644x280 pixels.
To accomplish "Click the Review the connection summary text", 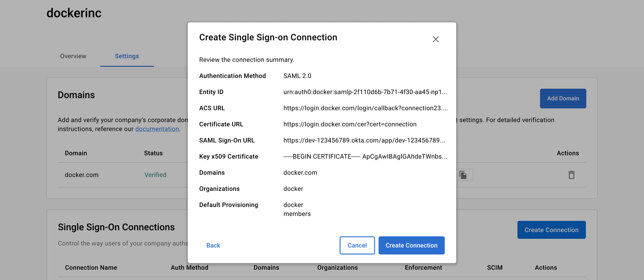I will 247,60.
